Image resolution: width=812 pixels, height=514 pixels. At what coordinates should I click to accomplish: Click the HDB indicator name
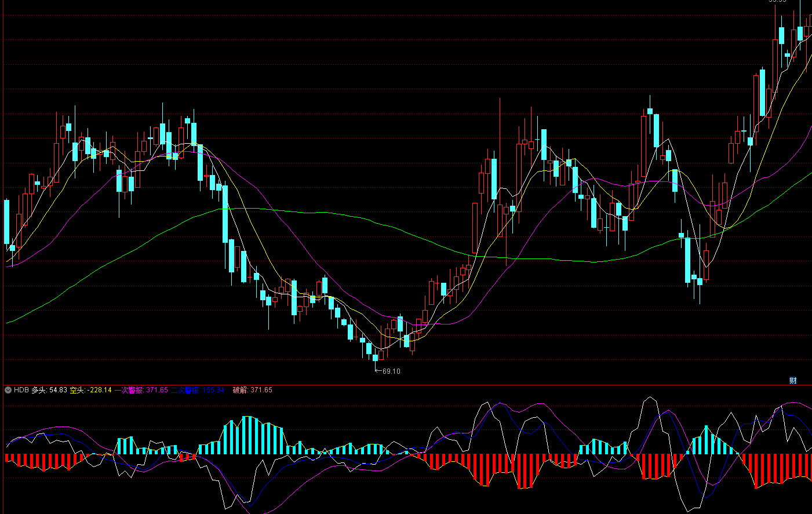pyautogui.click(x=21, y=390)
